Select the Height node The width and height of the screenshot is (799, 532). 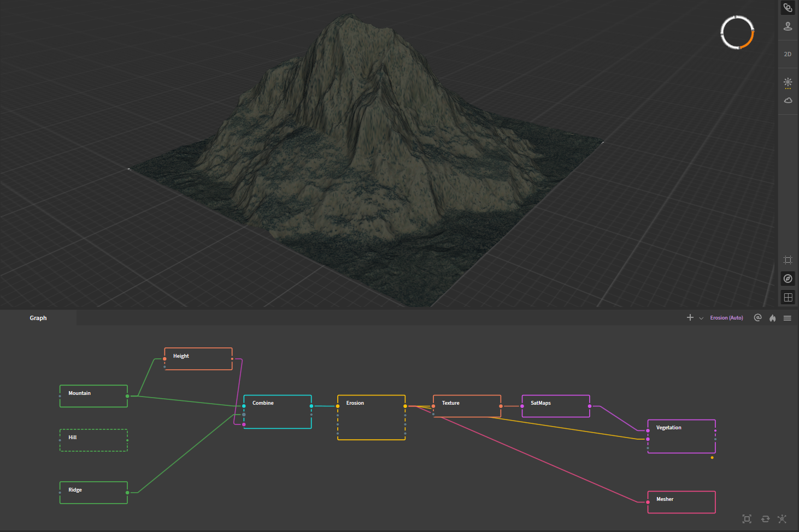(x=198, y=359)
